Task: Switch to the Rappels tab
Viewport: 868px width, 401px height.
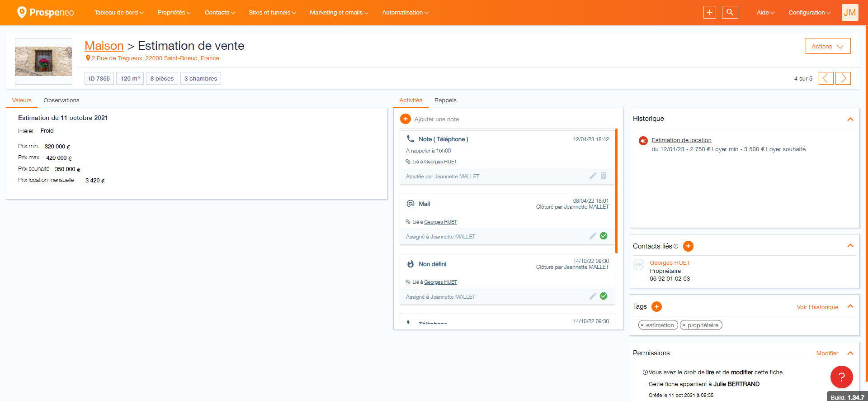Action: click(445, 100)
